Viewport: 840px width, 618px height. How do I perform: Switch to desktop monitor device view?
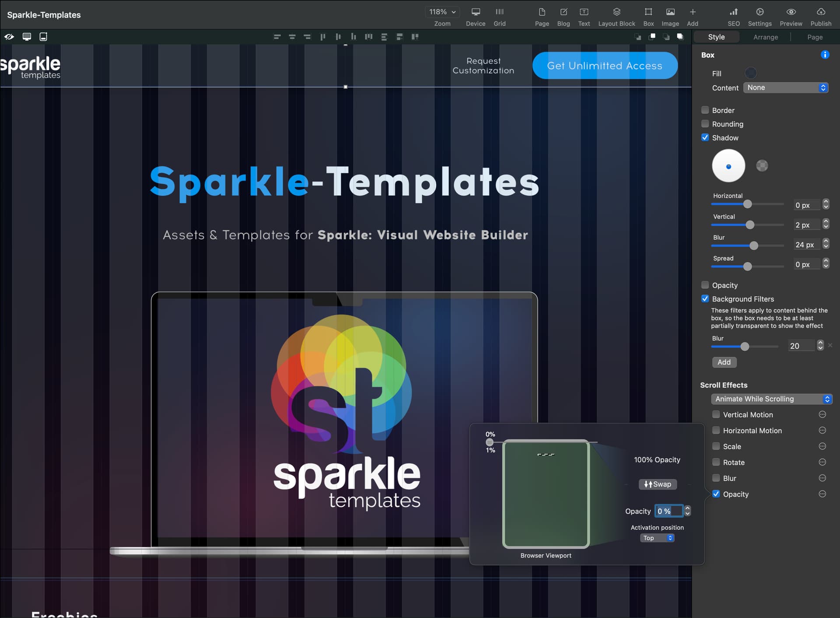tap(27, 37)
